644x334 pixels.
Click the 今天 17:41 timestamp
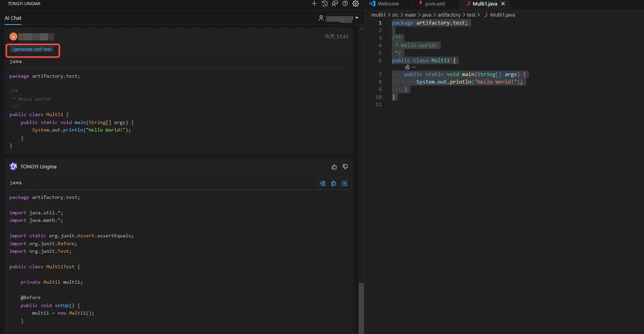coord(336,36)
